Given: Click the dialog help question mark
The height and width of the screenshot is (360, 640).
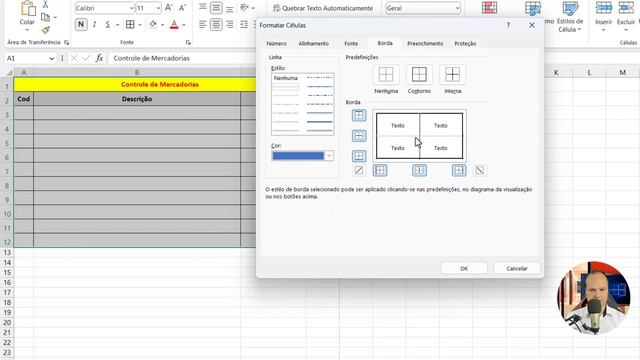Looking at the screenshot, I should click(x=508, y=25).
